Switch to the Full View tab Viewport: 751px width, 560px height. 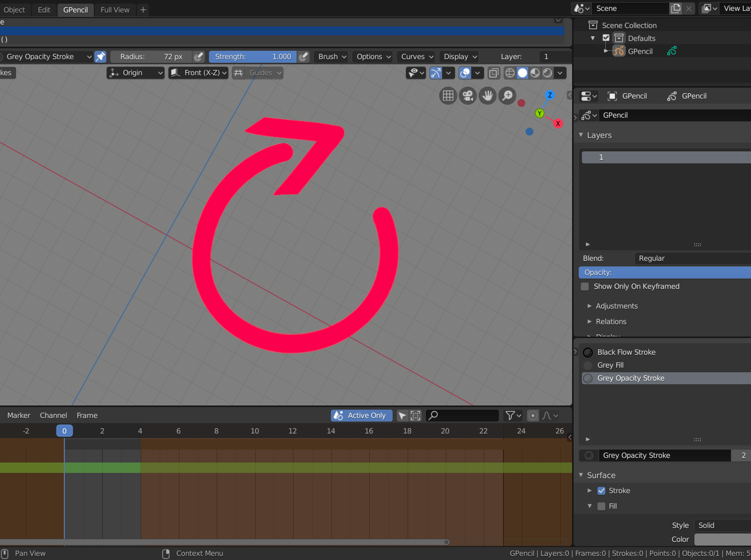tap(115, 10)
